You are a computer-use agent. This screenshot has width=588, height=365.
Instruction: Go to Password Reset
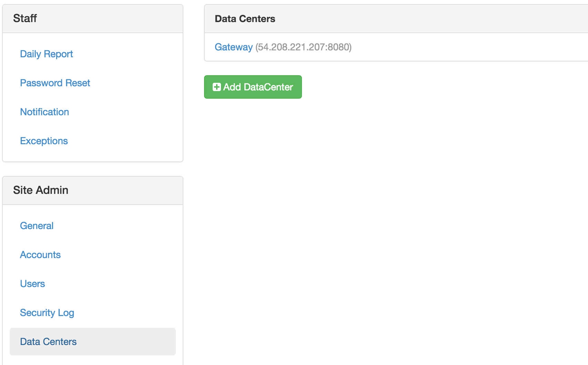pos(55,83)
